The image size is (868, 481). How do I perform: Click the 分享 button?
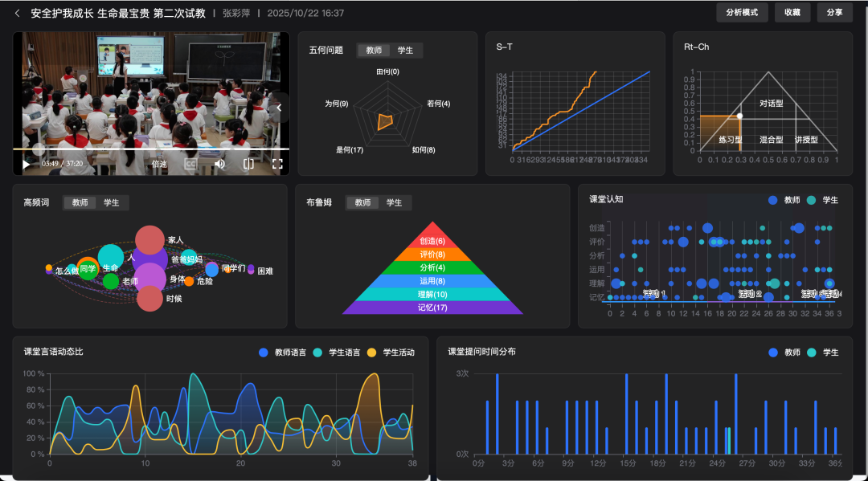coord(834,13)
